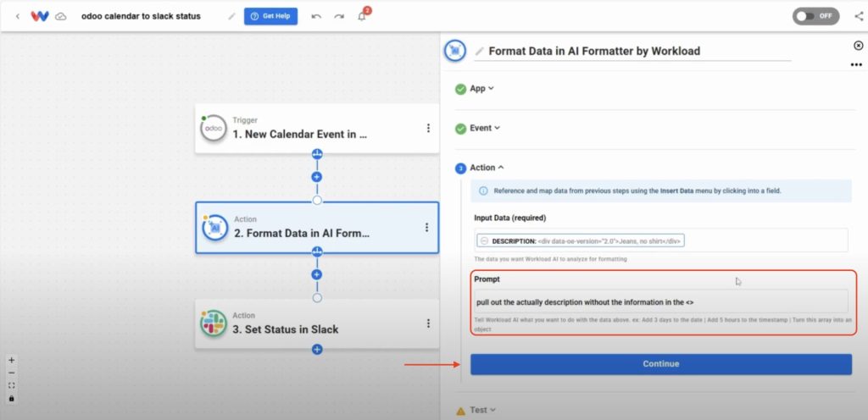Click the branch icon below step 2
Screen dimensions: 868x420
coord(317,251)
